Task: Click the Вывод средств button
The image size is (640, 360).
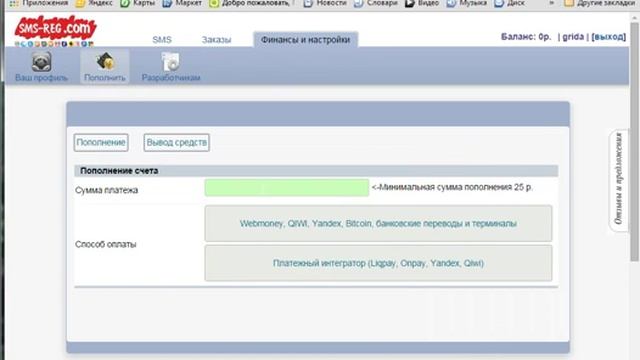Action: [176, 142]
